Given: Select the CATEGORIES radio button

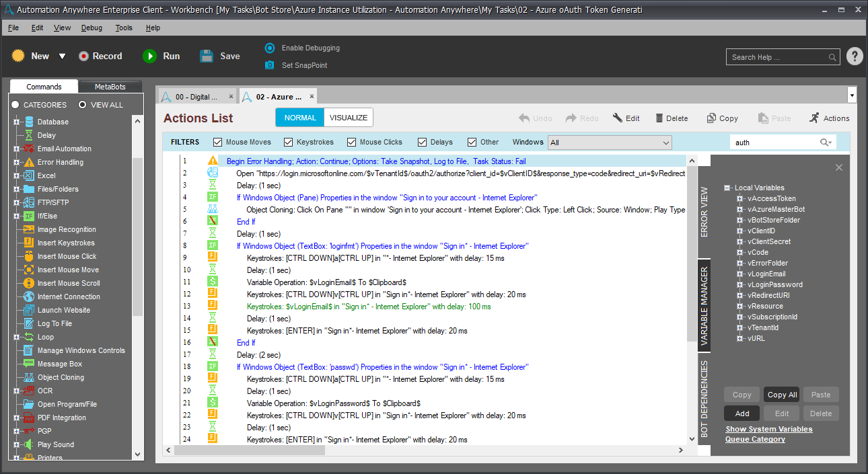Looking at the screenshot, I should [x=15, y=105].
